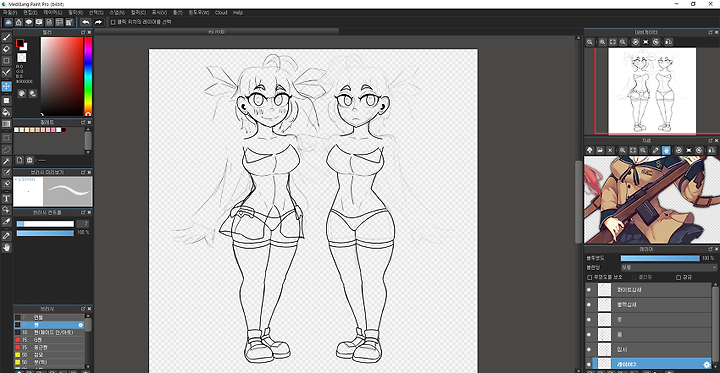720x373 pixels.
Task: Toggle visibility of the 임시 layer
Action: [x=589, y=350]
